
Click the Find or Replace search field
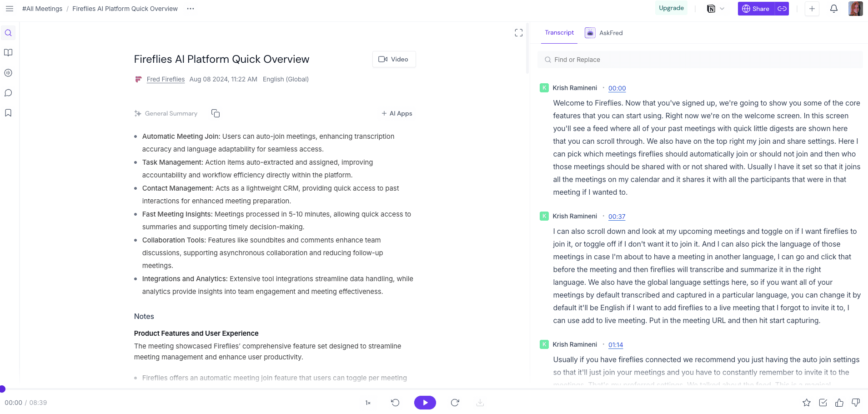pos(700,60)
